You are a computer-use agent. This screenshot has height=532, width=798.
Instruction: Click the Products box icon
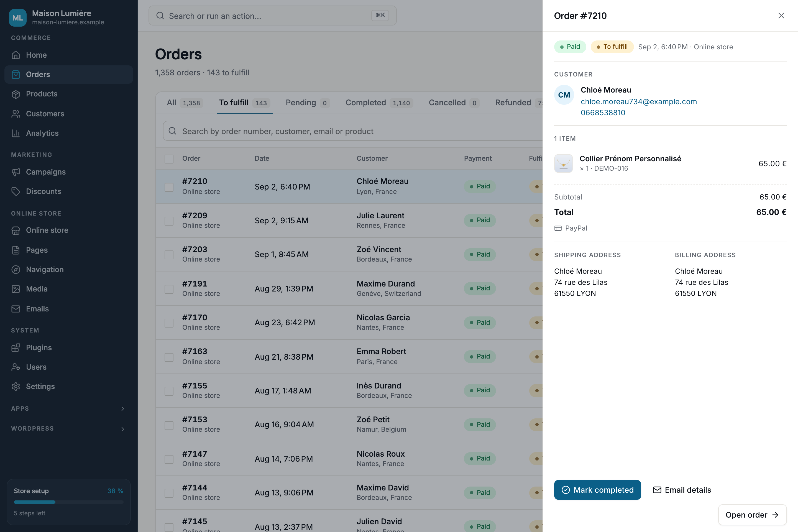coord(16,94)
